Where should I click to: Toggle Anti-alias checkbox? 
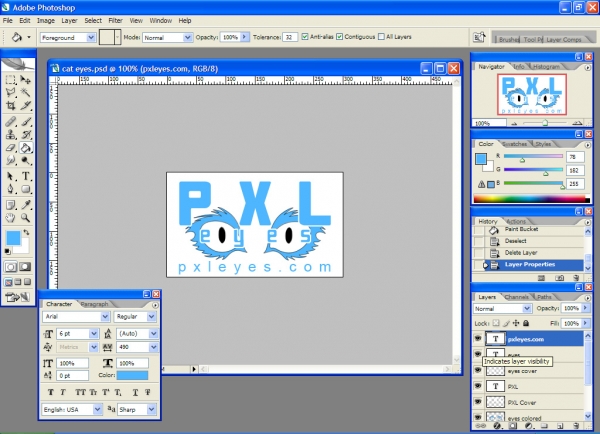pos(305,37)
